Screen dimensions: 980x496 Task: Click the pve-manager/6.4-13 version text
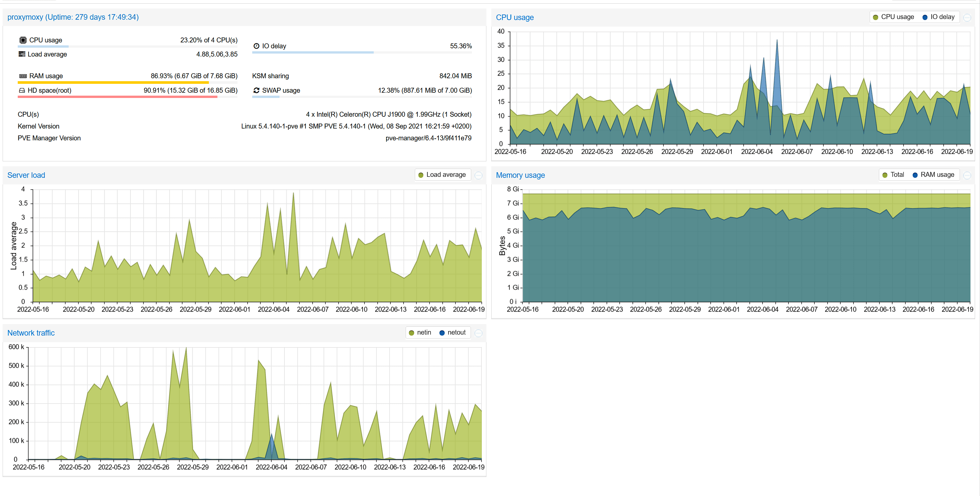coord(428,138)
